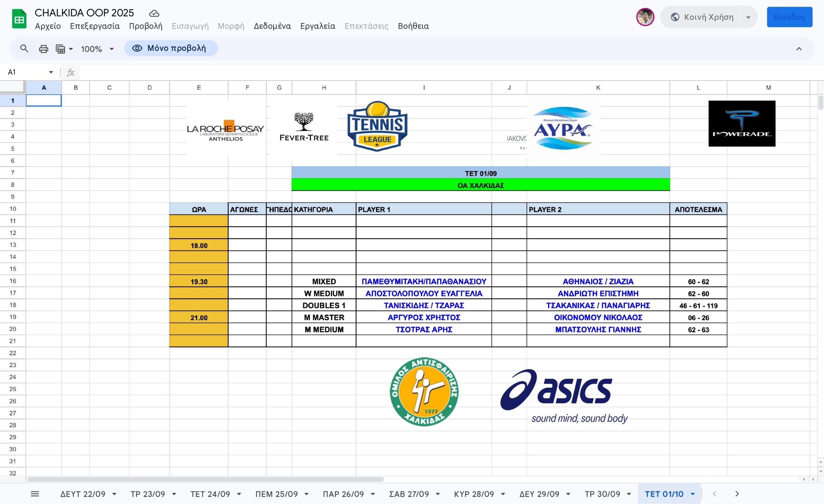This screenshot has width=824, height=504.
Task: Open the filter views table icon
Action: pos(61,49)
